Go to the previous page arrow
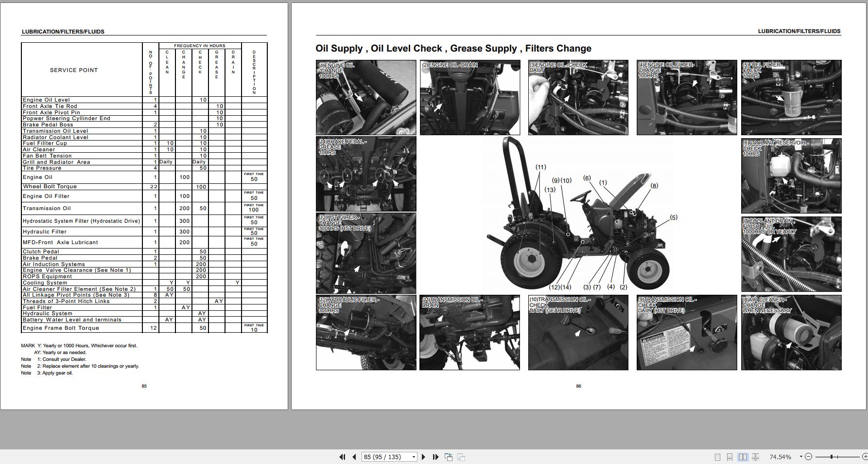Image resolution: width=868 pixels, height=464 pixels. pyautogui.click(x=355, y=457)
